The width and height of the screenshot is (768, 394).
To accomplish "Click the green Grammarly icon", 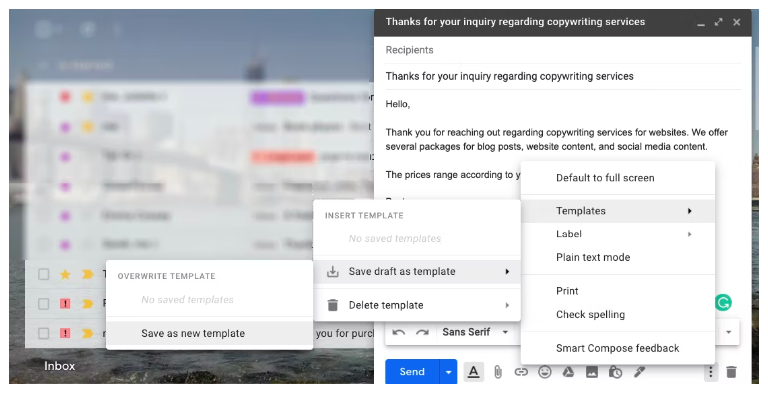I will [723, 302].
